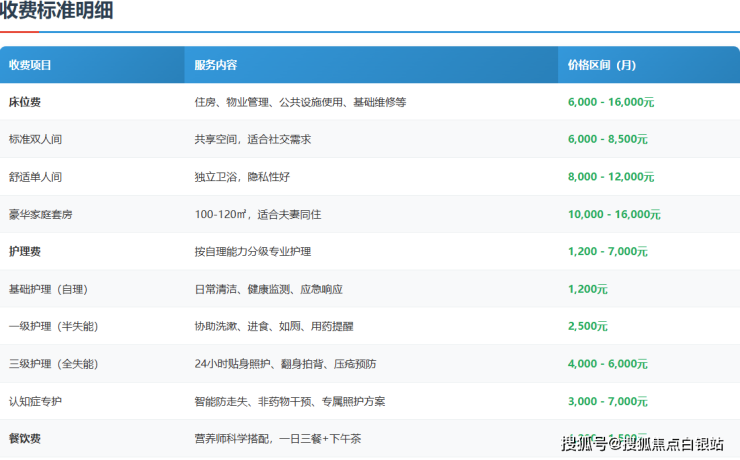The width and height of the screenshot is (740, 460).
Task: Click the 一级护理（半失能） row label
Action: [53, 326]
